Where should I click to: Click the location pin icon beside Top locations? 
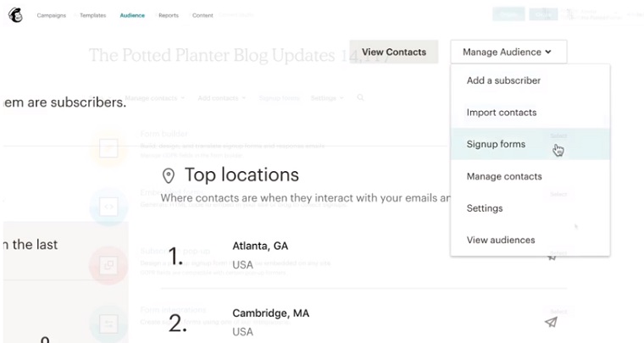[169, 175]
